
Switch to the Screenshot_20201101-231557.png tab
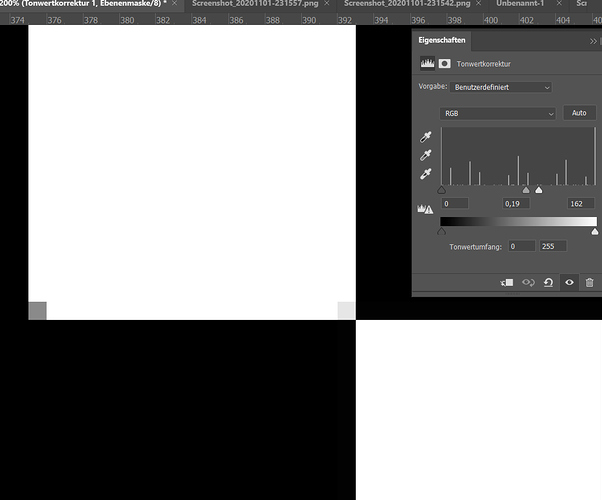(255, 4)
